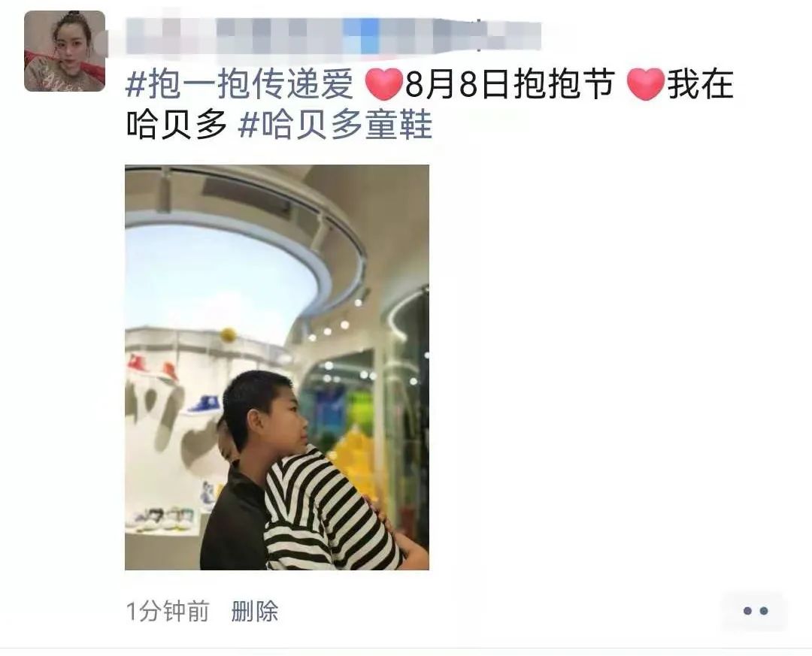Click the 删除 link to delete post
This screenshot has height=656, width=812.
(254, 611)
